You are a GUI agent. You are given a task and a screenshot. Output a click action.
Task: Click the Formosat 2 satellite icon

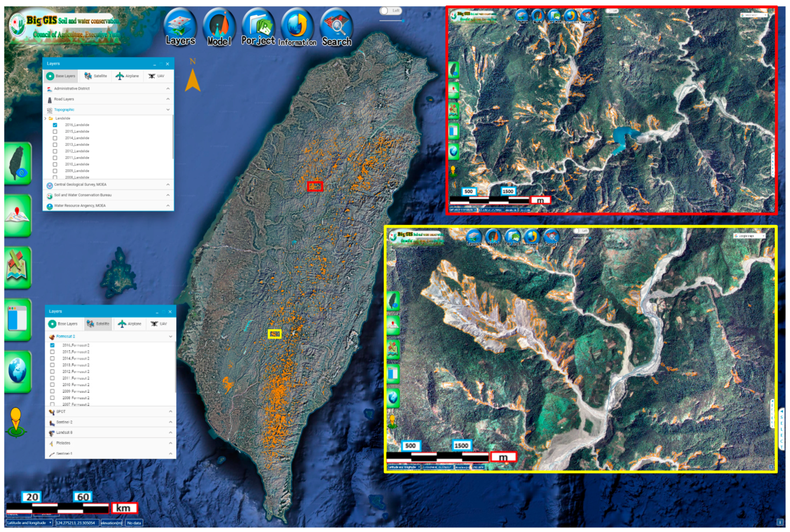coord(51,337)
